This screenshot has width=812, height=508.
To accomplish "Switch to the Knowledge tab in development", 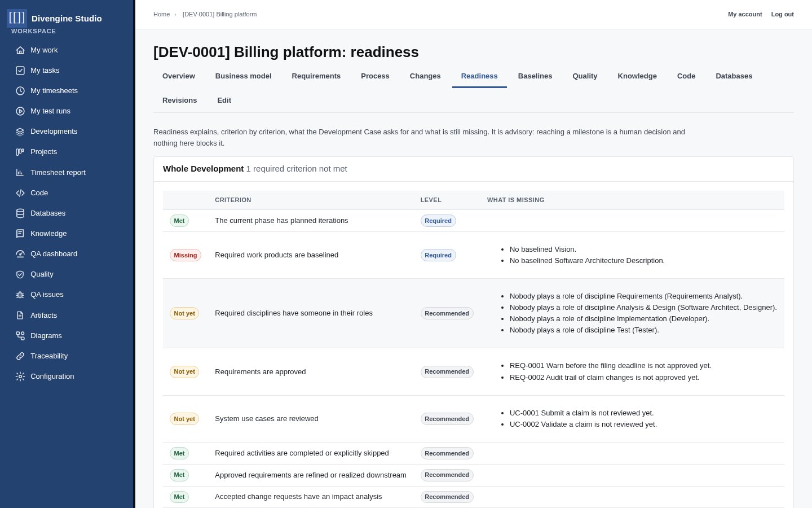I will tap(637, 76).
